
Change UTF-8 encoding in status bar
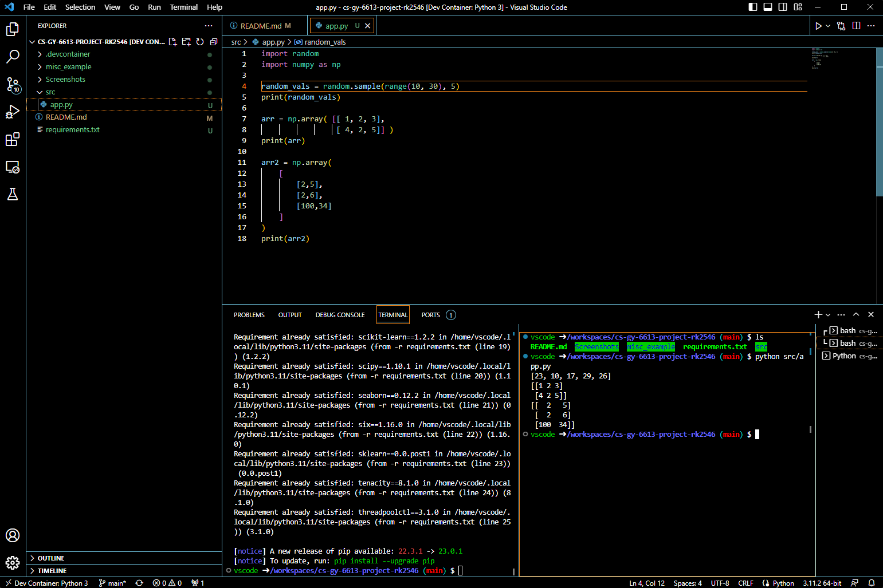(720, 583)
